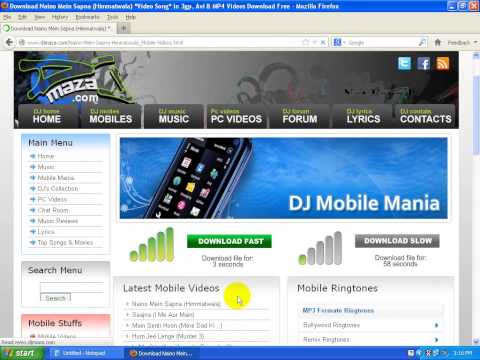
Task: Click the Firefox Download Naino Mein taskbar button
Action: tap(163, 353)
